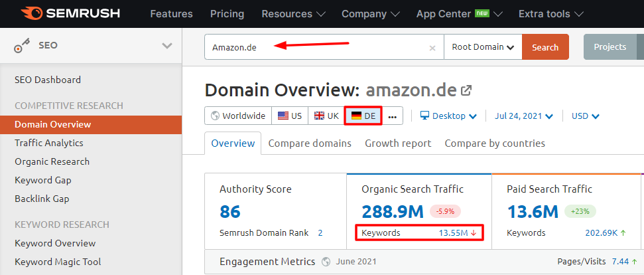Click the paid keywords count 202.69K

(602, 233)
